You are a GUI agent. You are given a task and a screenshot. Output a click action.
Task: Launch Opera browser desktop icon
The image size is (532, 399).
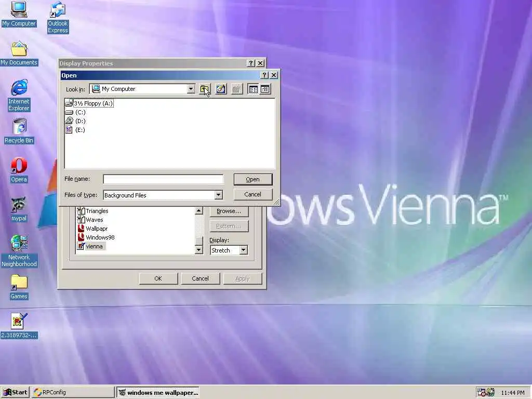[19, 170]
